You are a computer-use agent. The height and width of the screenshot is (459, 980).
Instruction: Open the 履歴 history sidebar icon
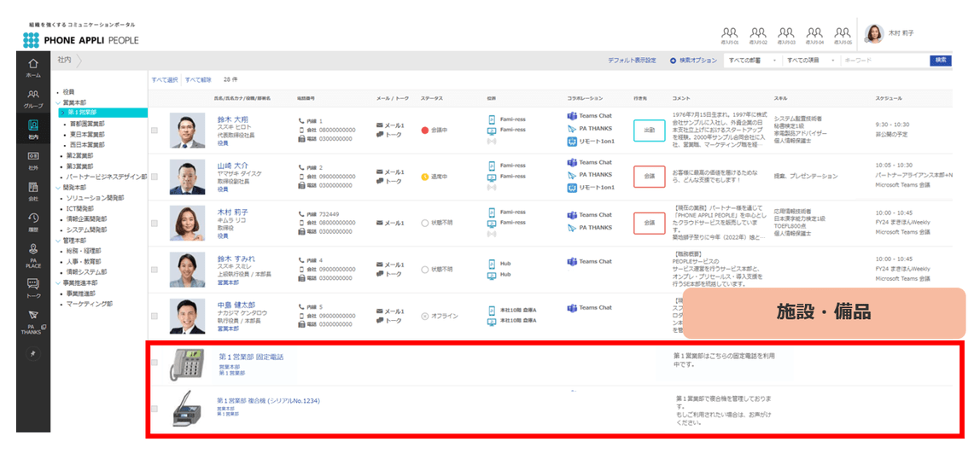[33, 218]
